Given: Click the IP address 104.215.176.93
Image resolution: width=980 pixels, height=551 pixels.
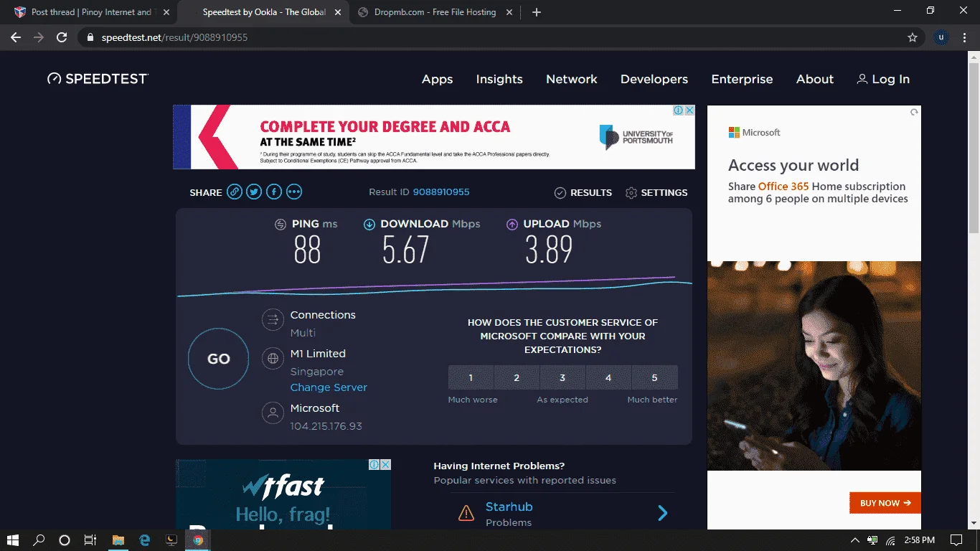Looking at the screenshot, I should point(326,426).
